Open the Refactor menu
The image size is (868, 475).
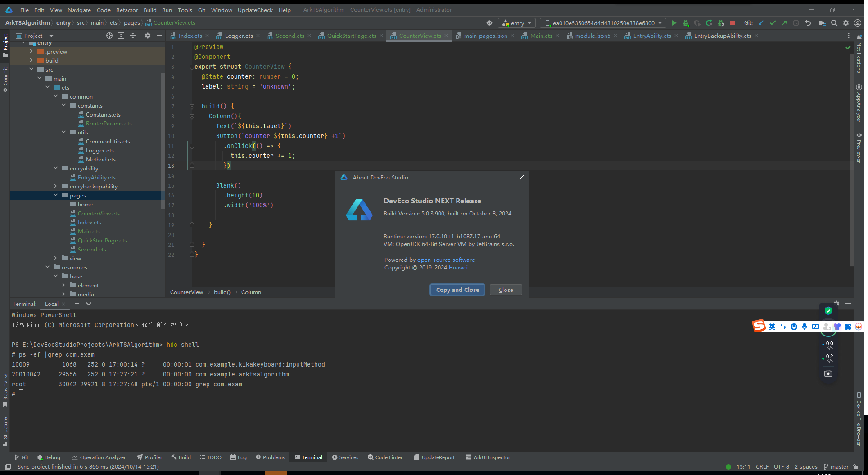pyautogui.click(x=127, y=10)
